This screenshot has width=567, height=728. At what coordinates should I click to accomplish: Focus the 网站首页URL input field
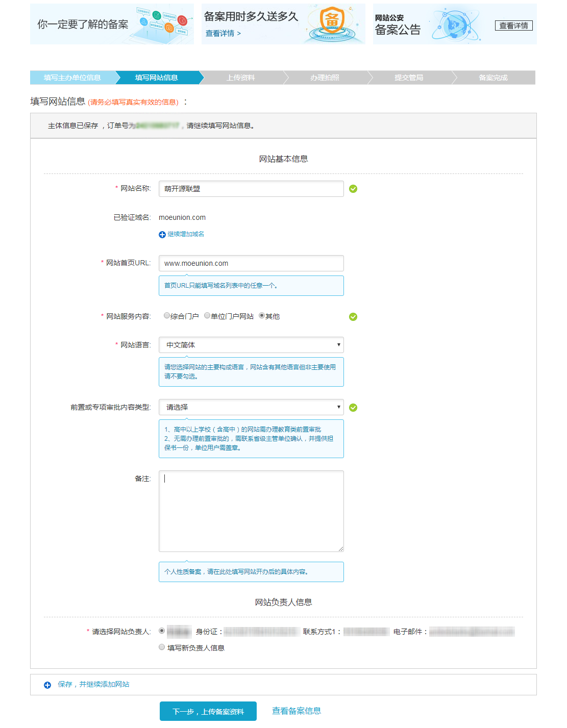[x=251, y=263]
